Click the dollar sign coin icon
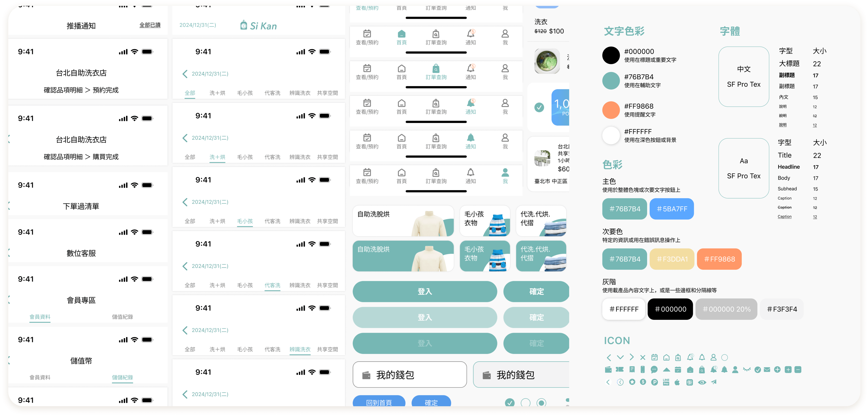Viewport: 868px width, 416px height. (x=643, y=382)
